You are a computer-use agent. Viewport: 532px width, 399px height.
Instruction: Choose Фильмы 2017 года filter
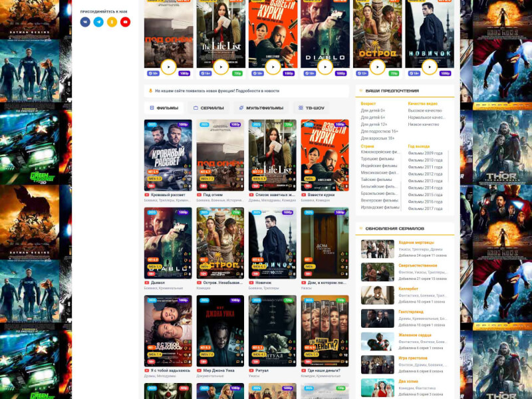(425, 209)
